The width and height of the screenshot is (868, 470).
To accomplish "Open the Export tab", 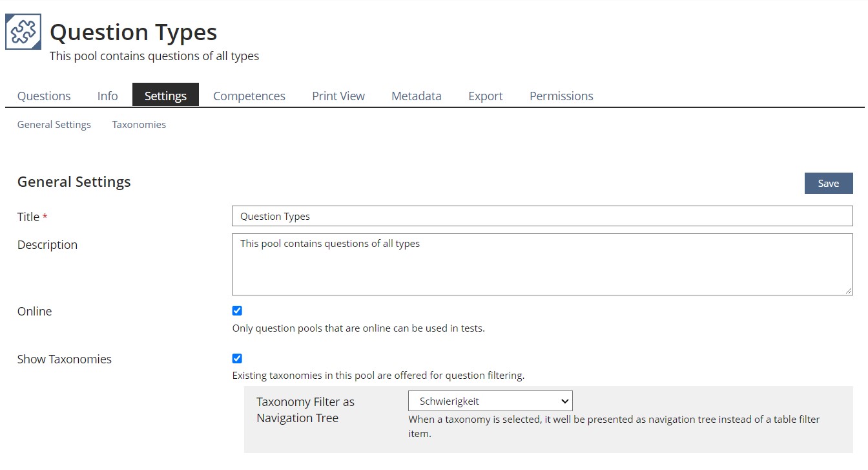I will click(485, 96).
